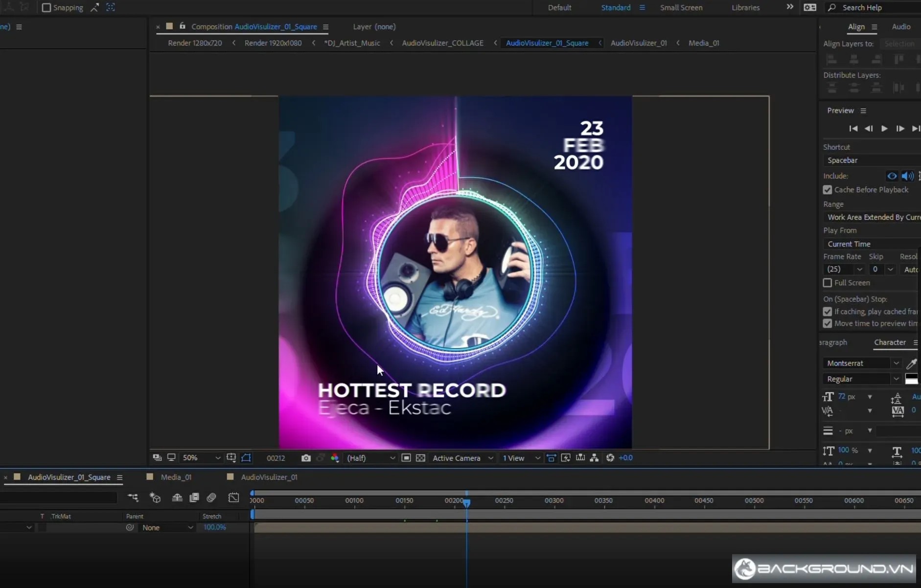
Task: Step forward one frame in Preview
Action: pos(900,129)
